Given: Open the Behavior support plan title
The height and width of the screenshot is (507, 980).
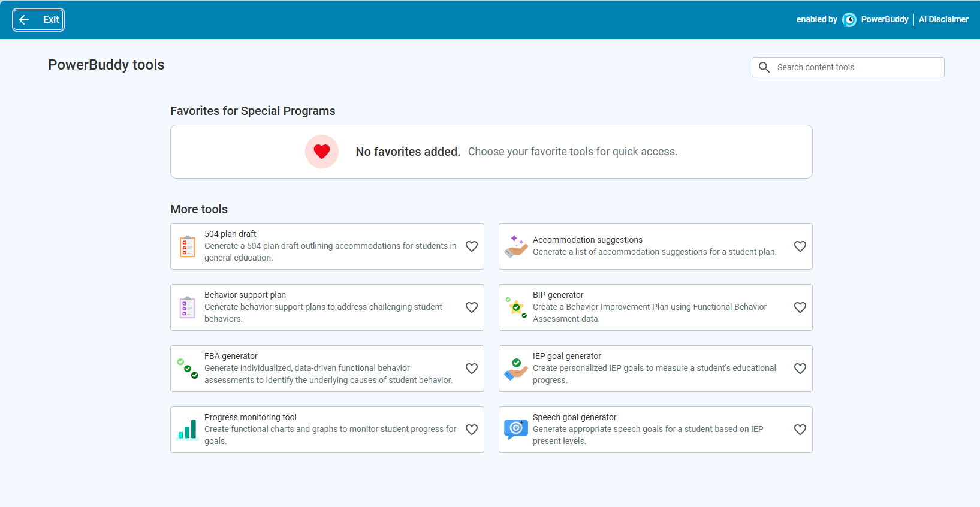Looking at the screenshot, I should click(245, 295).
